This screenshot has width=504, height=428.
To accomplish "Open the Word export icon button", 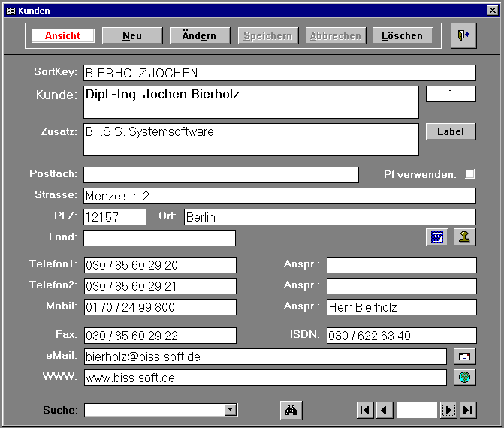I will pyautogui.click(x=437, y=237).
